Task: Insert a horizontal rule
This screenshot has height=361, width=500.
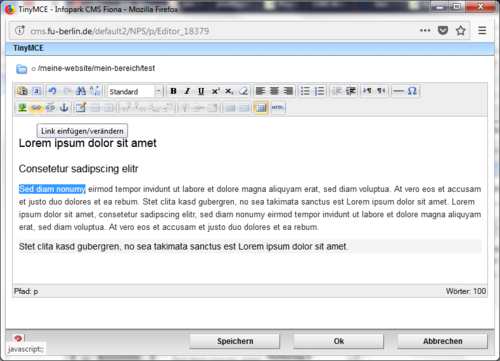Action: pyautogui.click(x=398, y=91)
